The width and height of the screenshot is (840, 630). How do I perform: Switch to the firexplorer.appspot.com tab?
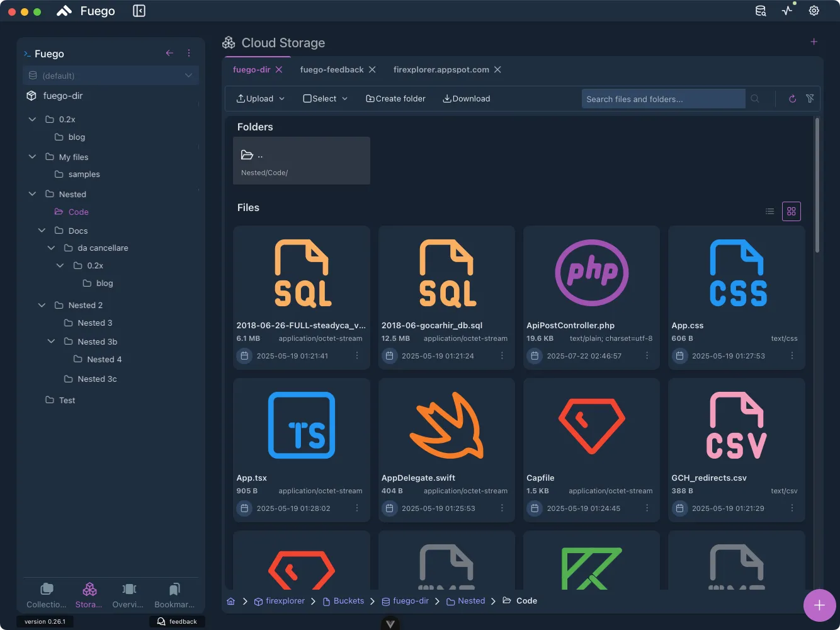pos(441,69)
